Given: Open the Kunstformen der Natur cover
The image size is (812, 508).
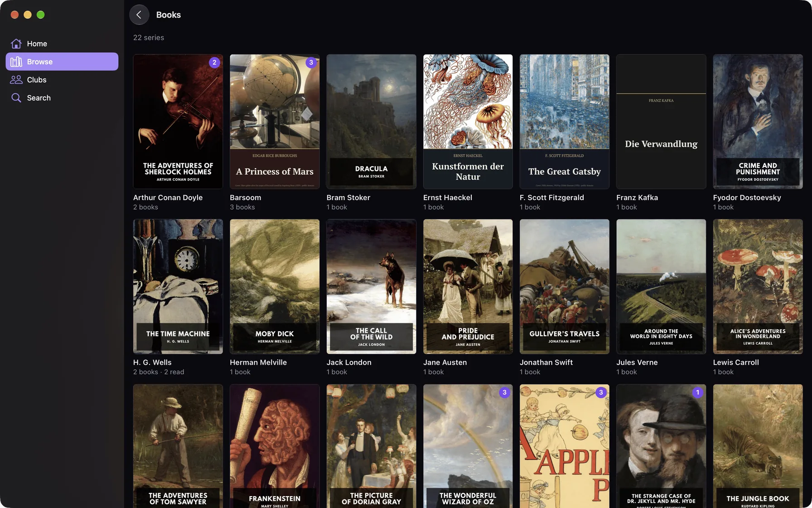Looking at the screenshot, I should pyautogui.click(x=468, y=122).
